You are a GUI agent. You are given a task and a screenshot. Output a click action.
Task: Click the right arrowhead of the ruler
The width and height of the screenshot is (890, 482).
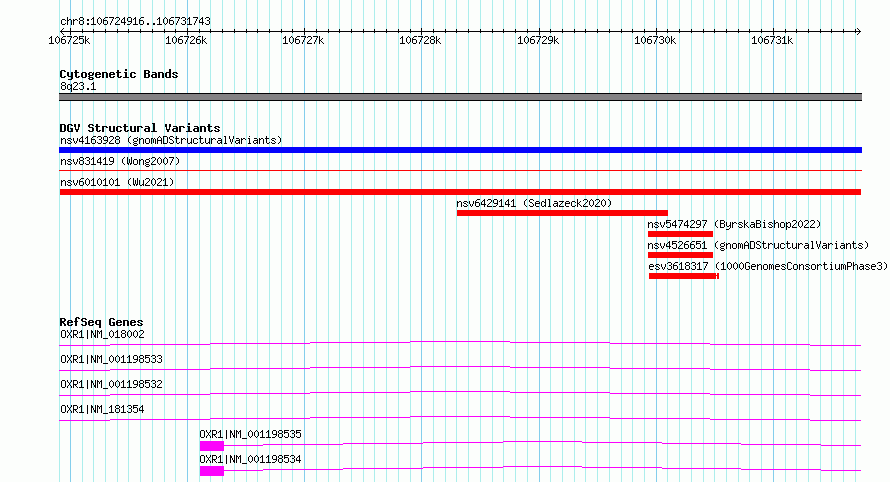(858, 31)
